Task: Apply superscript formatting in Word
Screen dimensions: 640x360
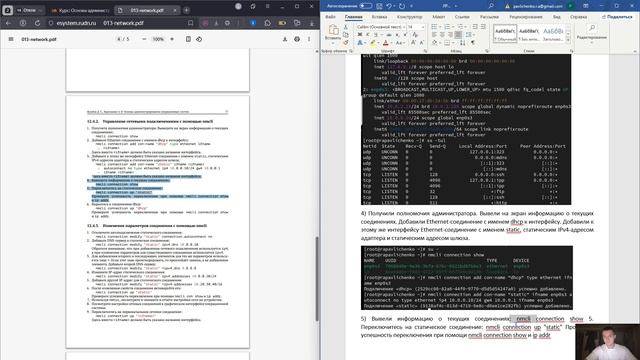Action: click(405, 35)
